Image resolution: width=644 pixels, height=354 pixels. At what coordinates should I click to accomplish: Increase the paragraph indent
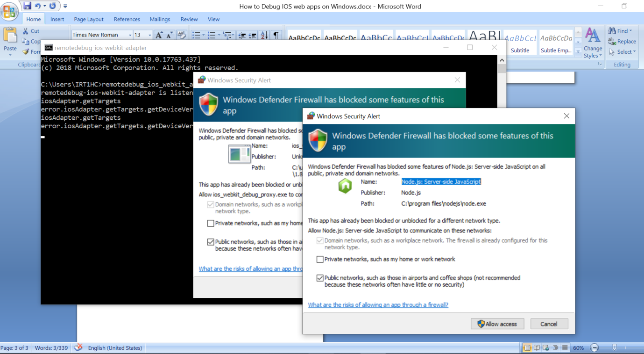tap(253, 35)
